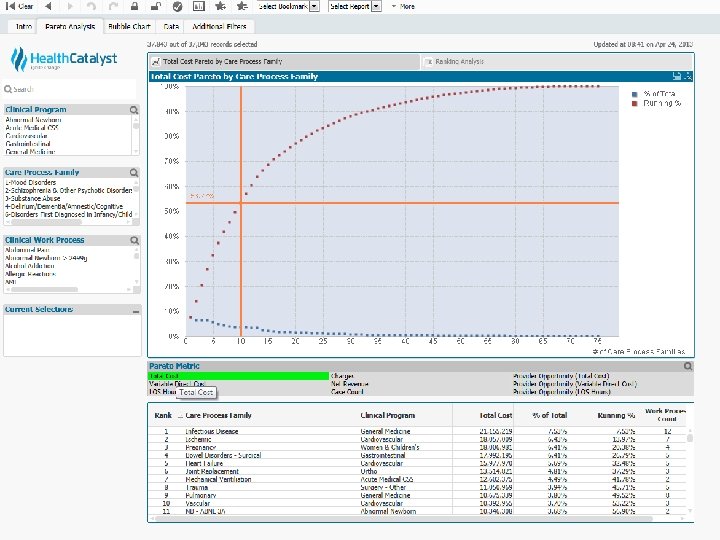720x540 pixels.
Task: Minimize the Current Selections box
Action: click(135, 311)
